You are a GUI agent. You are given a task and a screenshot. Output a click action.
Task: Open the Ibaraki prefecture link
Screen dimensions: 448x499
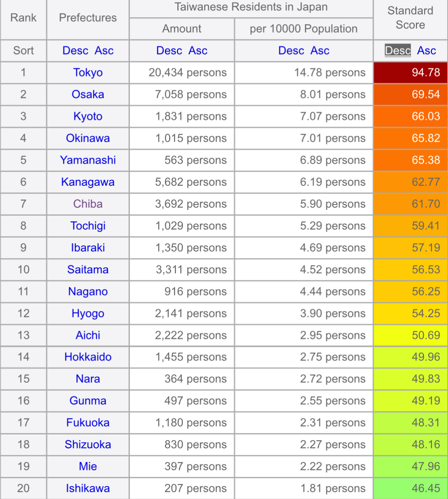click(x=88, y=247)
